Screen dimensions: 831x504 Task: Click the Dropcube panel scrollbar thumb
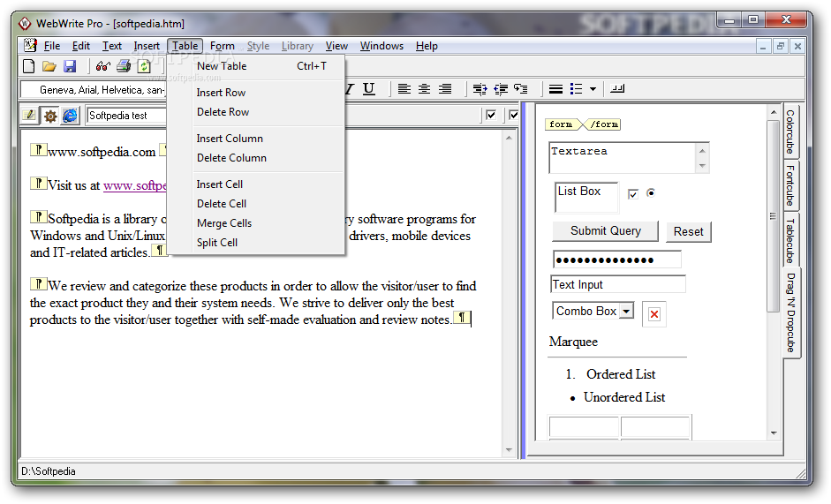point(773,216)
